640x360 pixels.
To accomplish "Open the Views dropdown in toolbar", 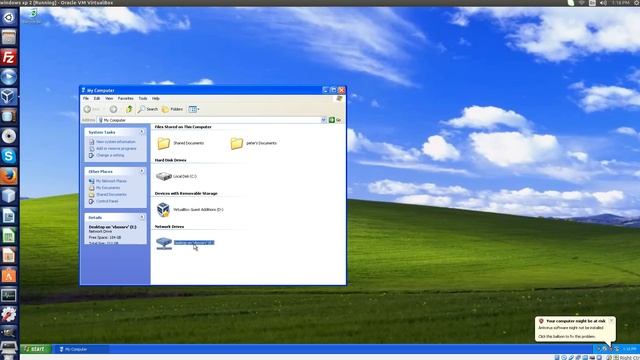I will coord(194,109).
